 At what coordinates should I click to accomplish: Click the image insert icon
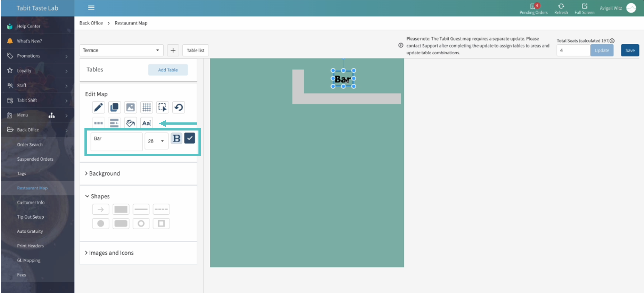tap(131, 107)
